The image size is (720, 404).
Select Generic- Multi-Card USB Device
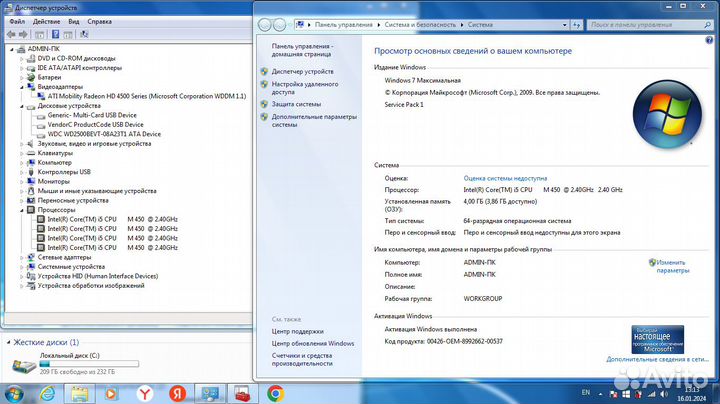pyautogui.click(x=92, y=115)
